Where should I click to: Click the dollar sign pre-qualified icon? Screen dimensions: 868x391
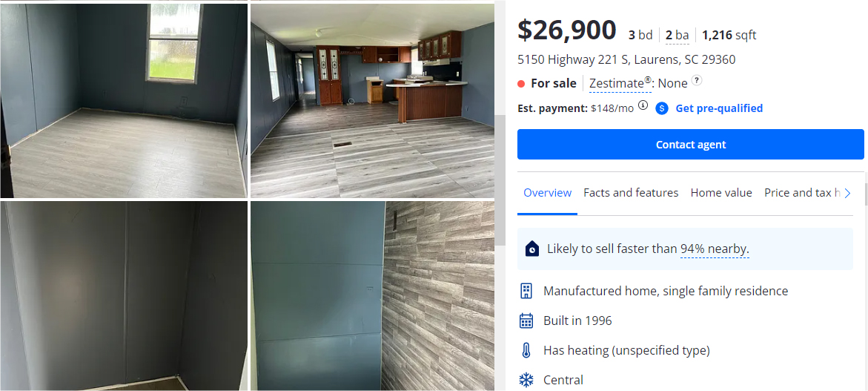[x=662, y=108]
